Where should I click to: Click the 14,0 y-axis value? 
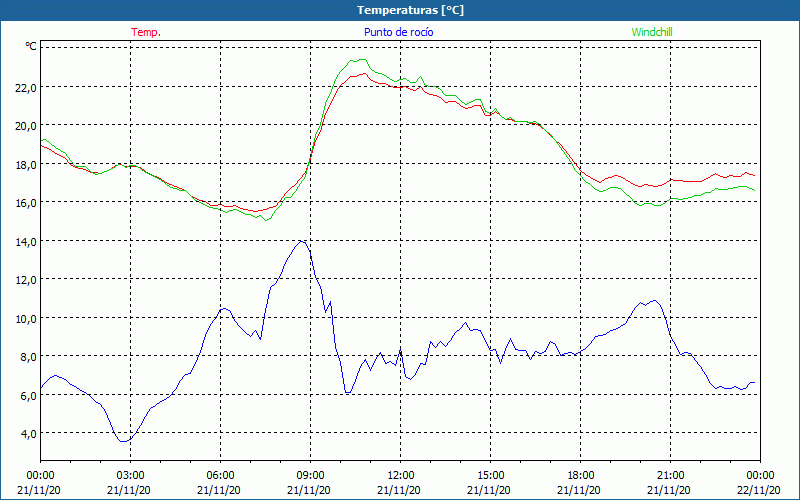[27, 242]
